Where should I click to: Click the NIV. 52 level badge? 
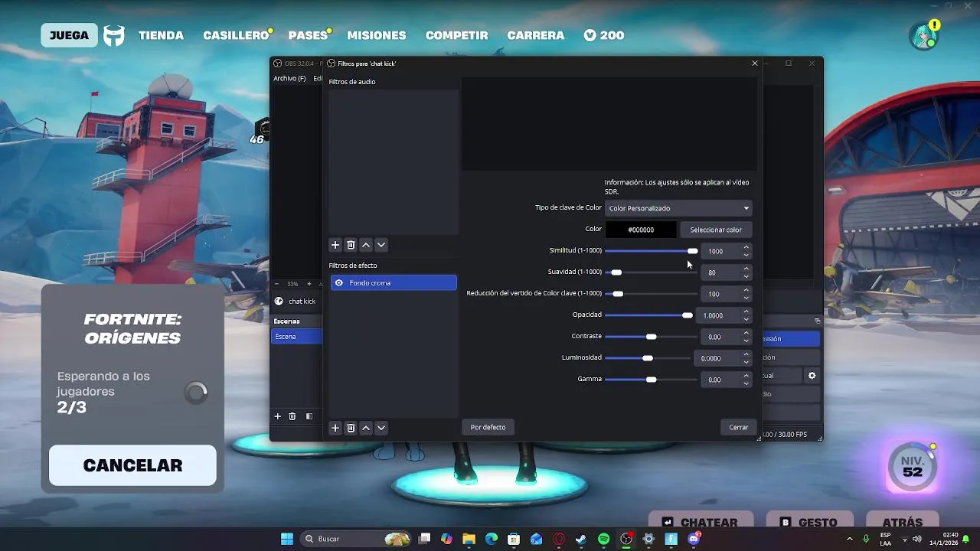pos(912,466)
